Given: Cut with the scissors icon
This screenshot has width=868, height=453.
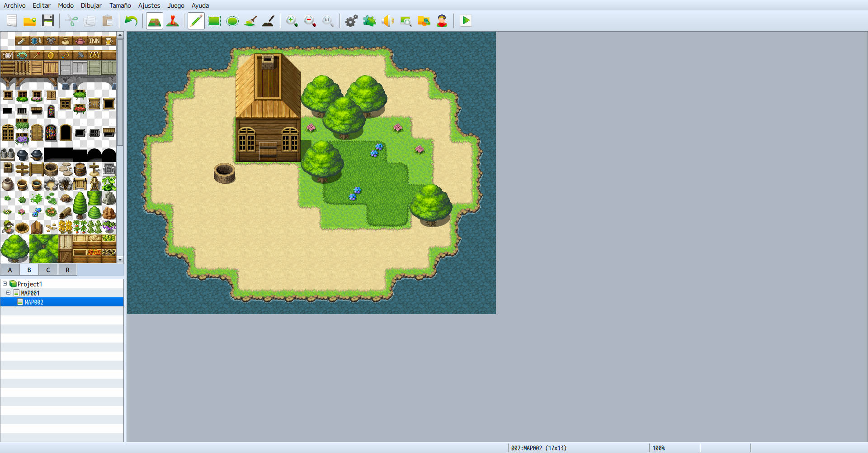Looking at the screenshot, I should coord(71,21).
